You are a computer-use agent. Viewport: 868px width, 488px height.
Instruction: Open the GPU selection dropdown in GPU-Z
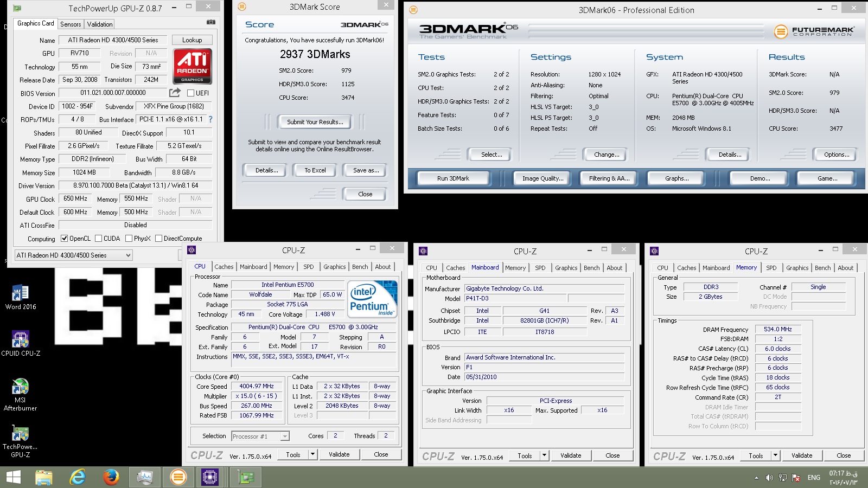[x=74, y=255]
